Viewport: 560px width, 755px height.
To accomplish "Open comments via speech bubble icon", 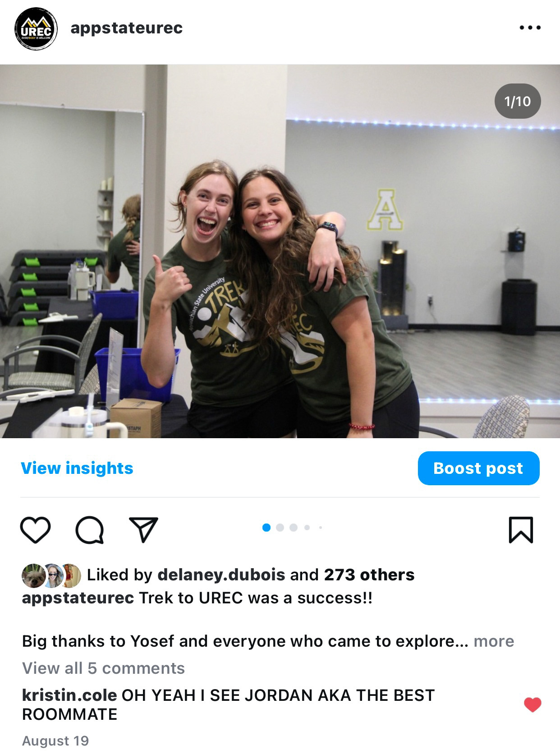I will (90, 530).
